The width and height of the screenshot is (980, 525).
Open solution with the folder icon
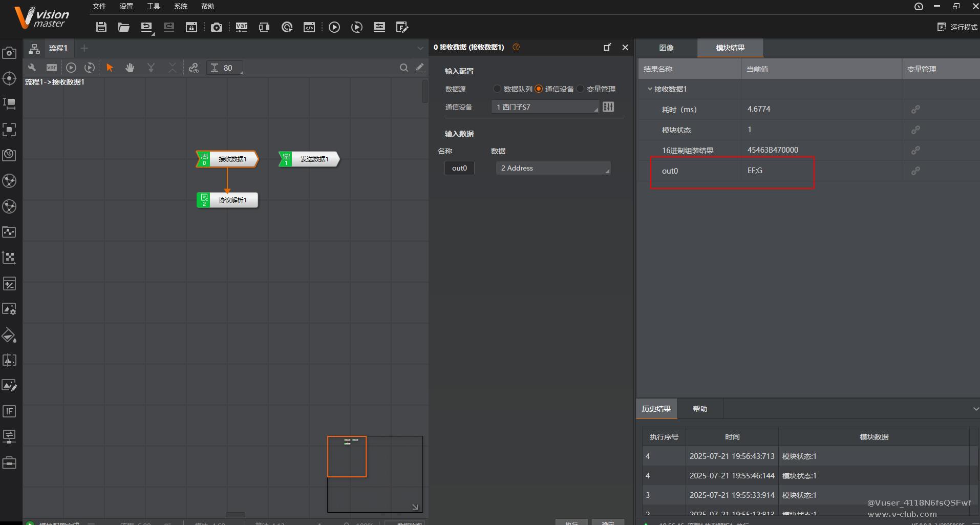[123, 27]
